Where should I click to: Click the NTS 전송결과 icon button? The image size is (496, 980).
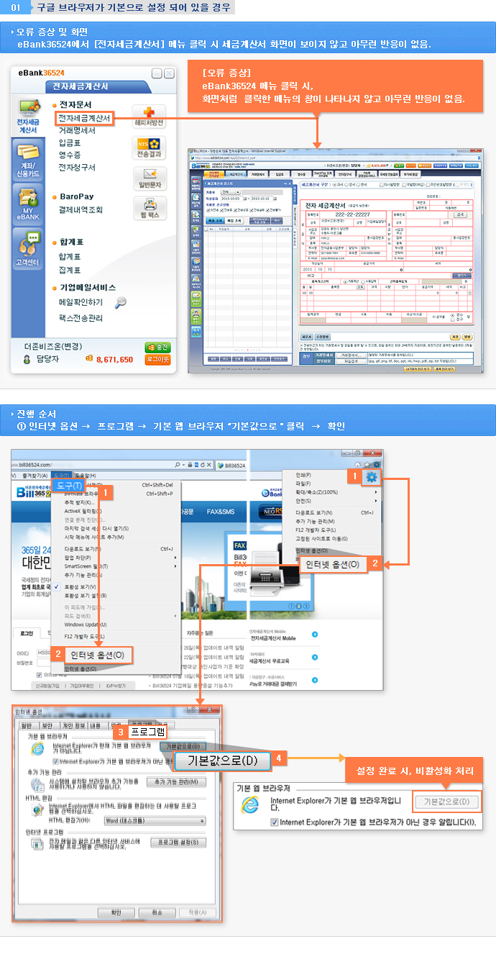pyautogui.click(x=149, y=148)
